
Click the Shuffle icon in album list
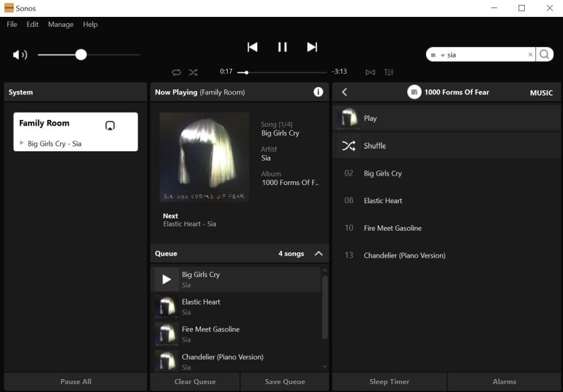pyautogui.click(x=348, y=146)
